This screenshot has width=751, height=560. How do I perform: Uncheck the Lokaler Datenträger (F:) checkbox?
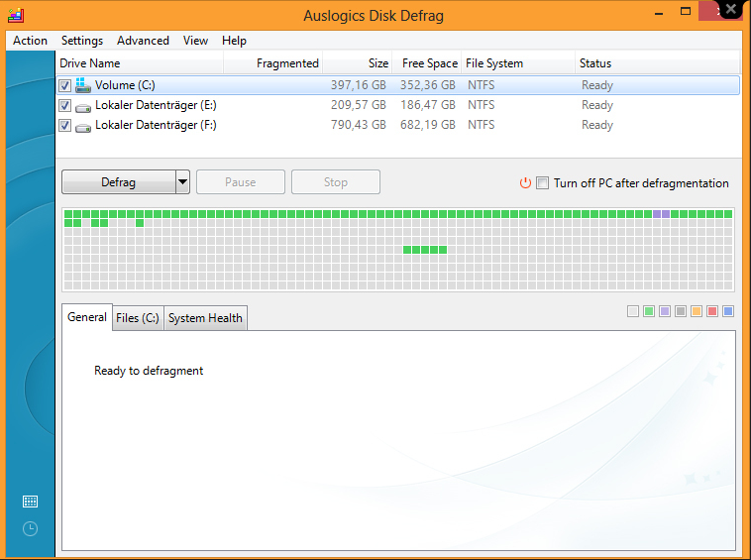[x=64, y=126]
